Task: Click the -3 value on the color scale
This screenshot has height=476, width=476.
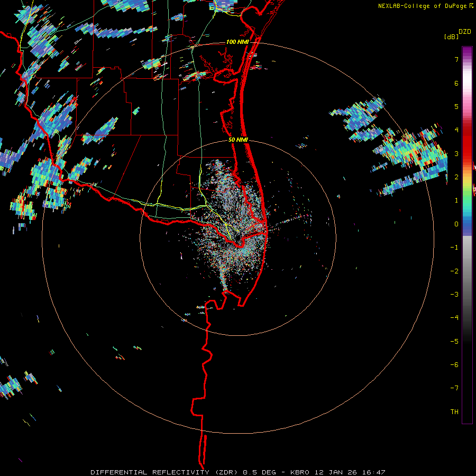Action: point(454,295)
